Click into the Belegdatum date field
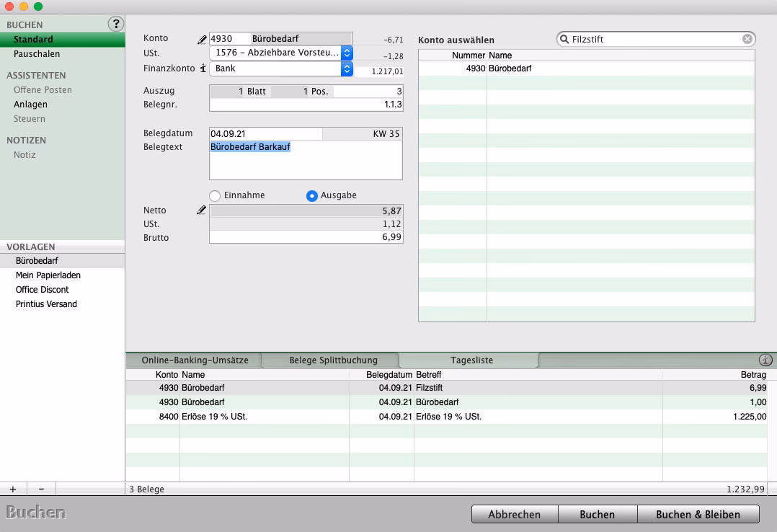Image resolution: width=777 pixels, height=532 pixels. (265, 134)
